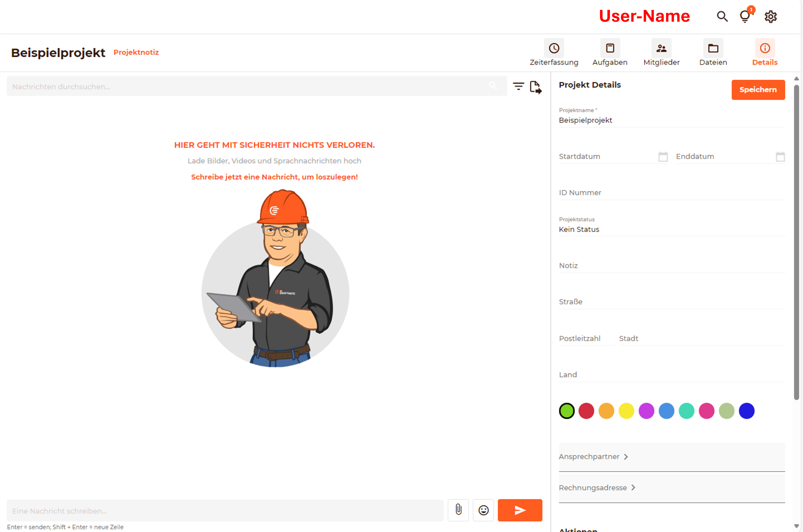
Task: Select the red project color swatch
Action: pos(586,411)
